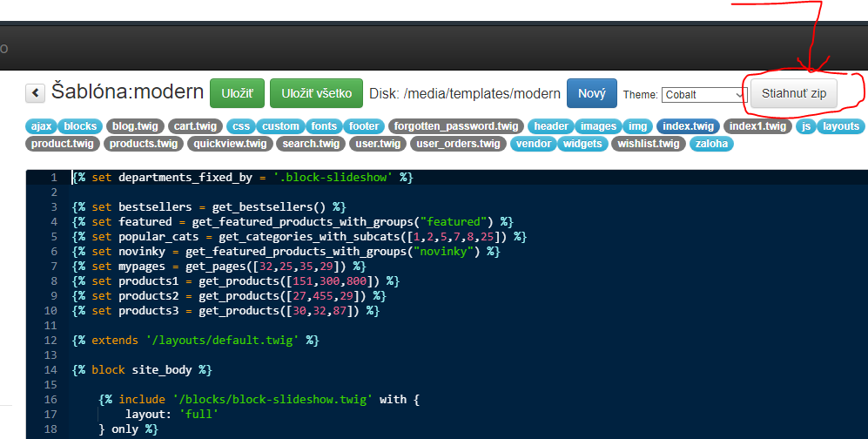Open the wishlist.twig file tag
868x439 pixels.
649,144
